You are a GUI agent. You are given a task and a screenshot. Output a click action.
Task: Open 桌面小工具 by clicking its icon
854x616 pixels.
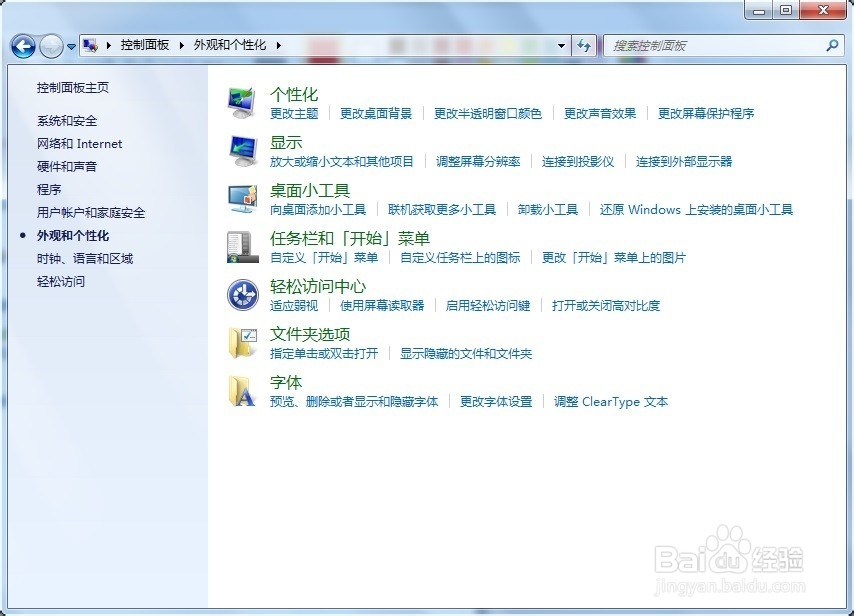240,200
